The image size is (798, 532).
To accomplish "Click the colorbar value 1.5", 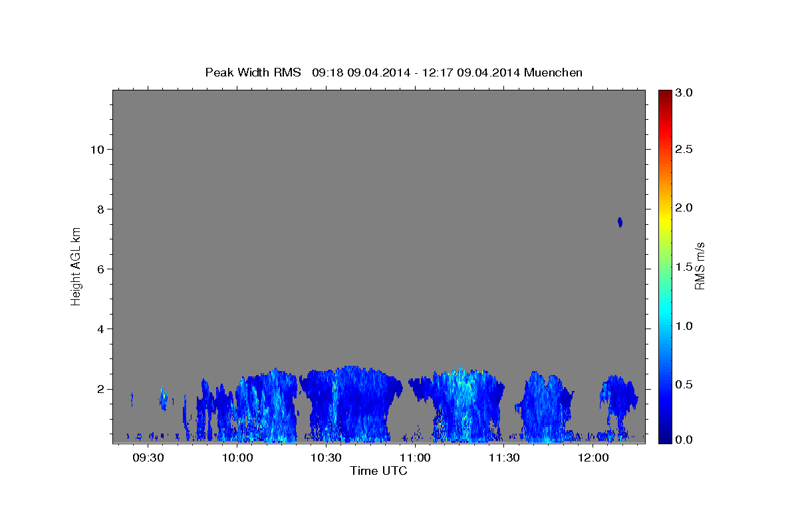I will [683, 267].
